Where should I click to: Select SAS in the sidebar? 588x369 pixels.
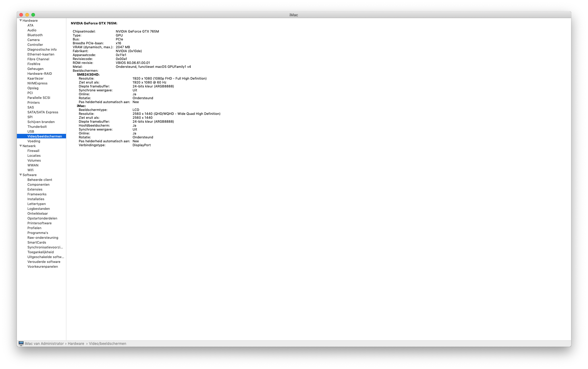(x=31, y=107)
